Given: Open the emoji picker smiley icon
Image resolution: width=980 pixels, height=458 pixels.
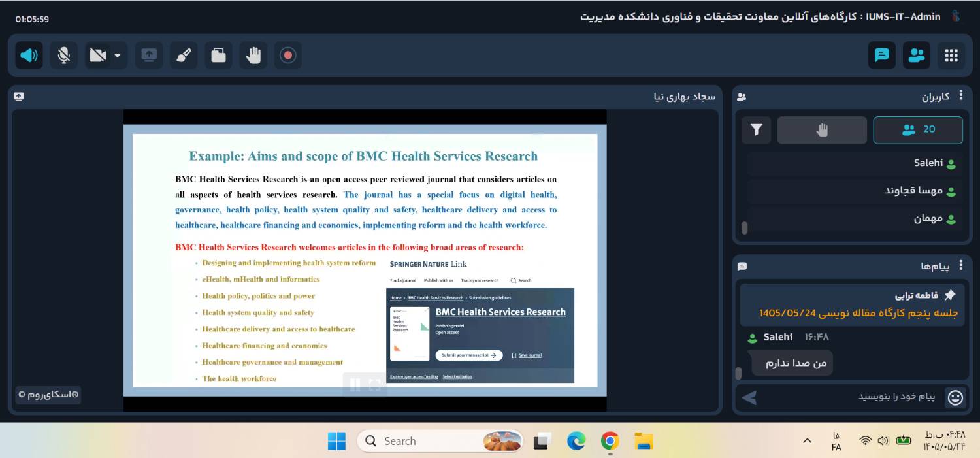Looking at the screenshot, I should click(955, 397).
